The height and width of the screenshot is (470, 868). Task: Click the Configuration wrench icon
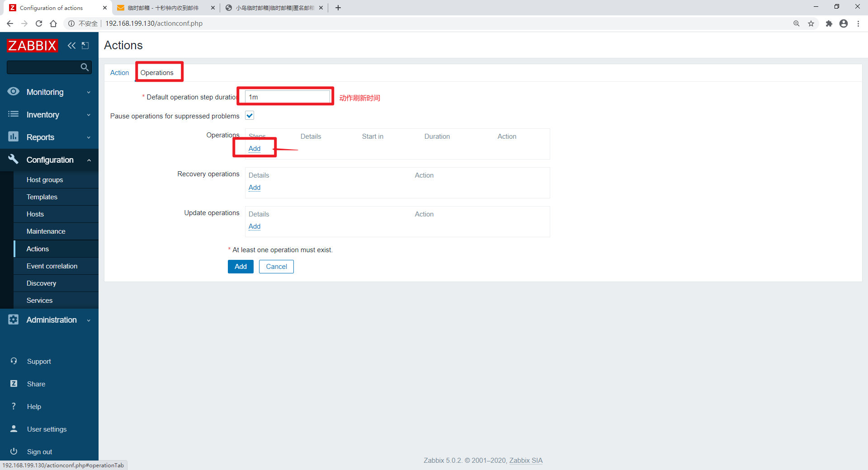point(14,159)
